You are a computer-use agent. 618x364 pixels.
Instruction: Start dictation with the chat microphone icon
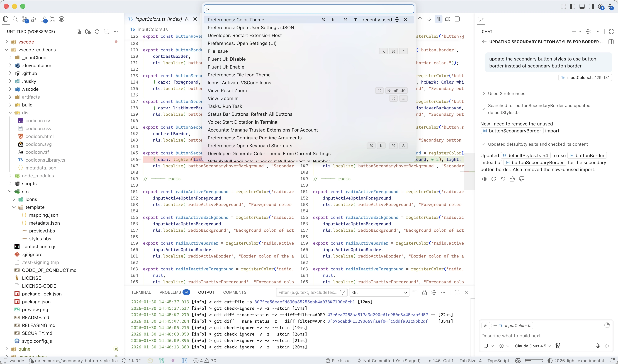(x=598, y=346)
